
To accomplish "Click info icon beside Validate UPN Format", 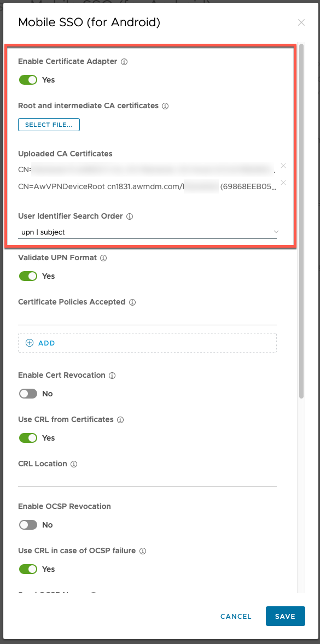I will 103,259.
